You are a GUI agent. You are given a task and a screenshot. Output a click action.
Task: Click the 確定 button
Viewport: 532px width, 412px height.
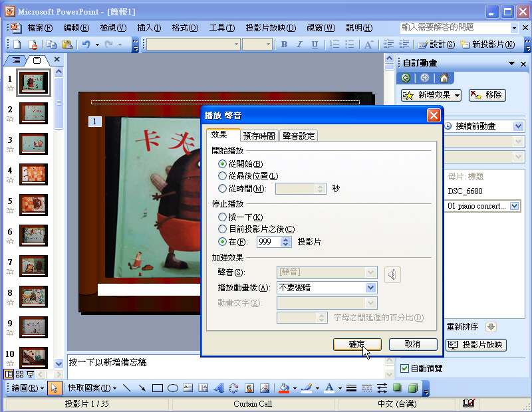click(x=357, y=344)
